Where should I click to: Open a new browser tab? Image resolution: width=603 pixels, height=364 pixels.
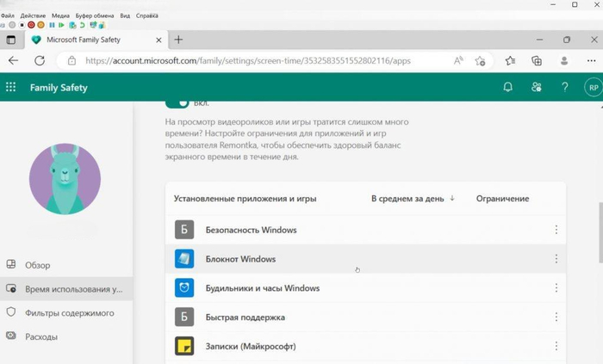(x=178, y=40)
